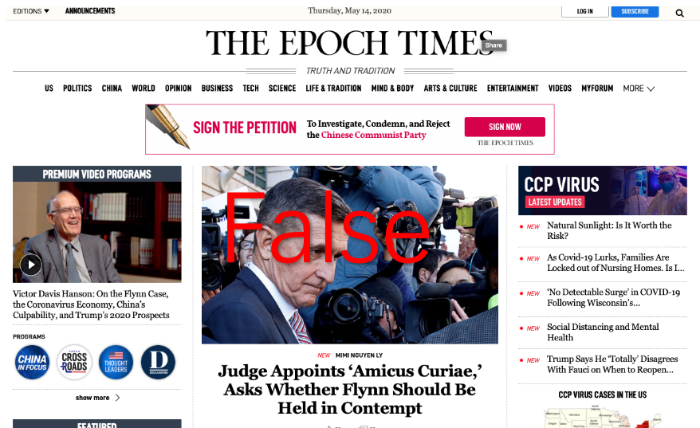Click the Subscribe button
The height and width of the screenshot is (428, 700).
point(635,12)
